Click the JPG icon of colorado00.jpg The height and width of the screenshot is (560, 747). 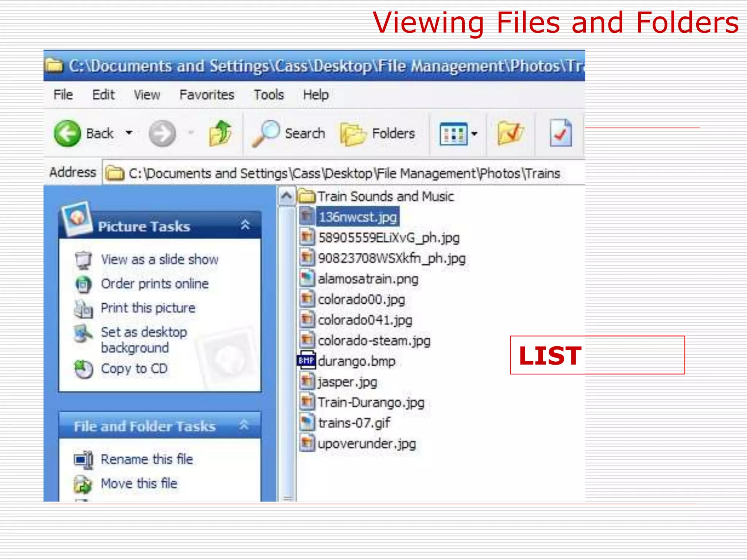(x=307, y=299)
